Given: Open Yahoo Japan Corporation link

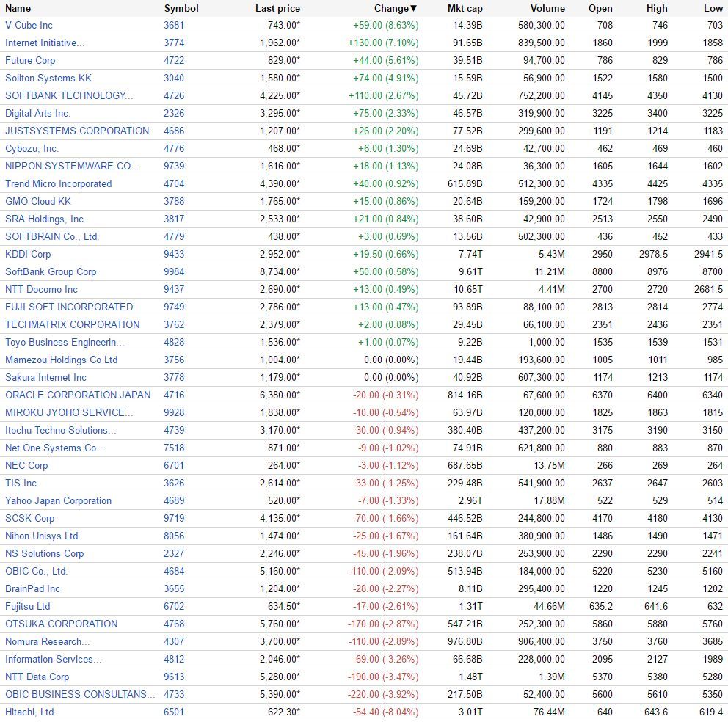Looking at the screenshot, I should pos(59,501).
